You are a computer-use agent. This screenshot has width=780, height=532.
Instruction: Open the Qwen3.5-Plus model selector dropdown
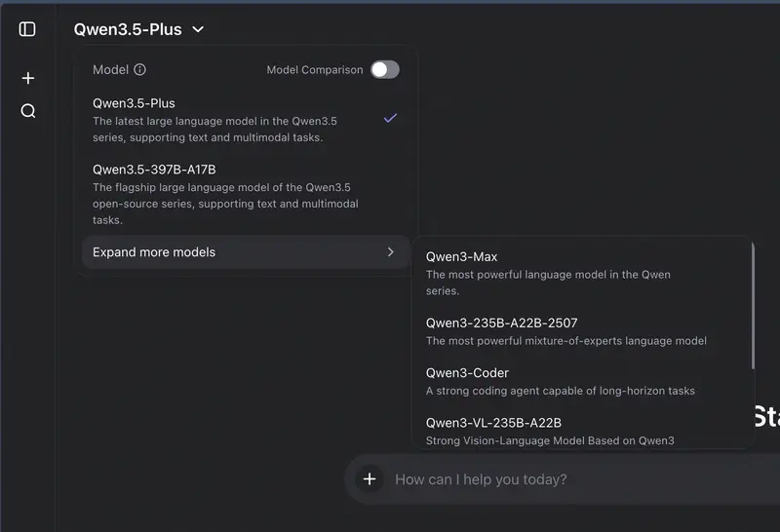coord(128,29)
